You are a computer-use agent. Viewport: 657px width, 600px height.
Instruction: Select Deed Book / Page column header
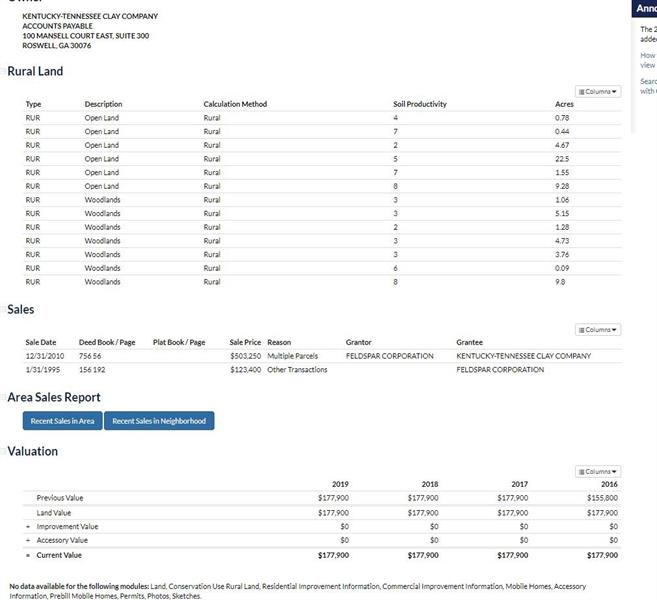[107, 342]
